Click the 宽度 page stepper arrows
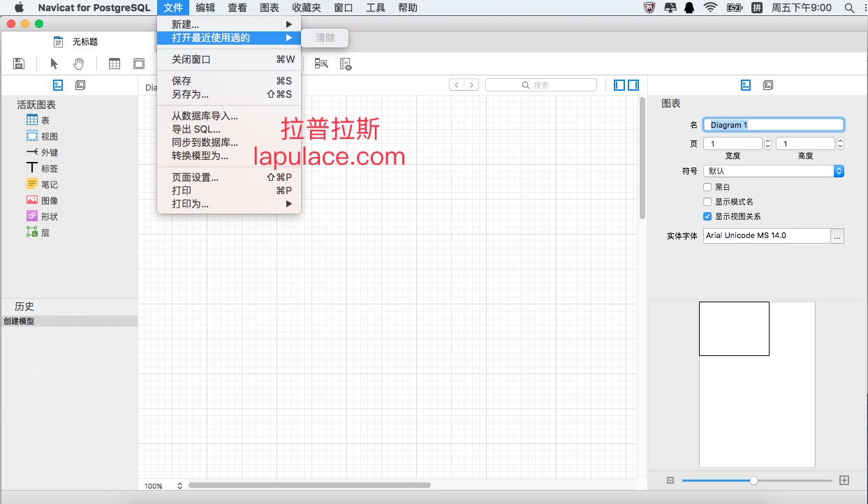The image size is (868, 504). (768, 144)
